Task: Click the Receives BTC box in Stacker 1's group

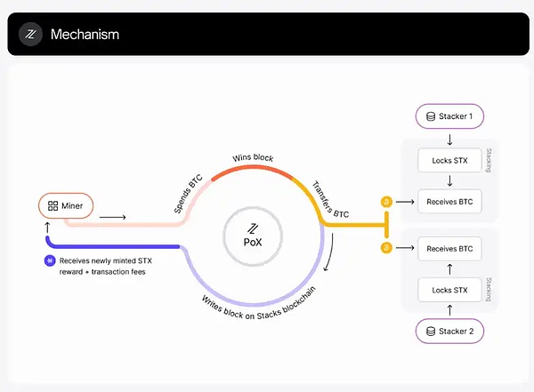Action: 449,202
